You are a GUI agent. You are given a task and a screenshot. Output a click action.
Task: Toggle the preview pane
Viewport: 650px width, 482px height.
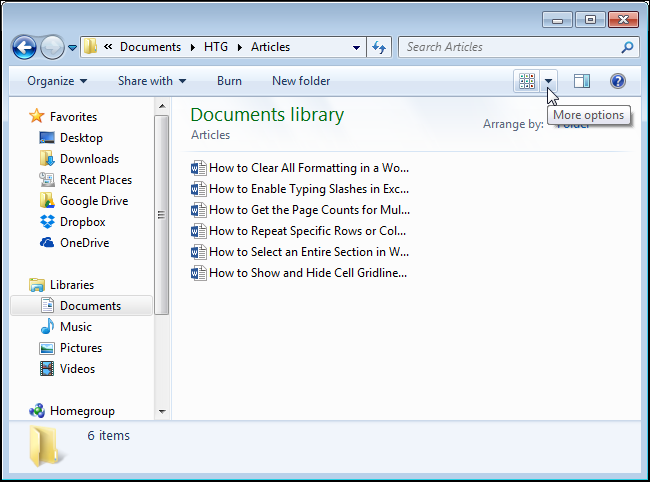(582, 81)
